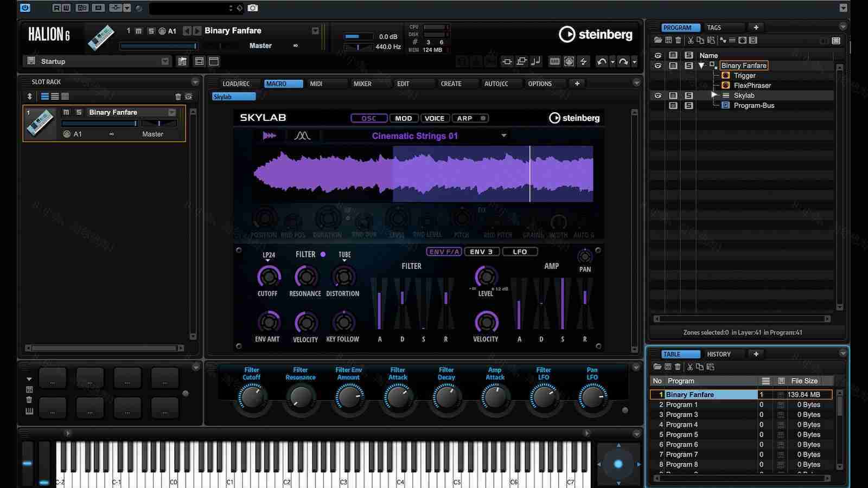The height and width of the screenshot is (488, 868).
Task: Mute the Skylab layer in the program tree
Action: (x=673, y=95)
